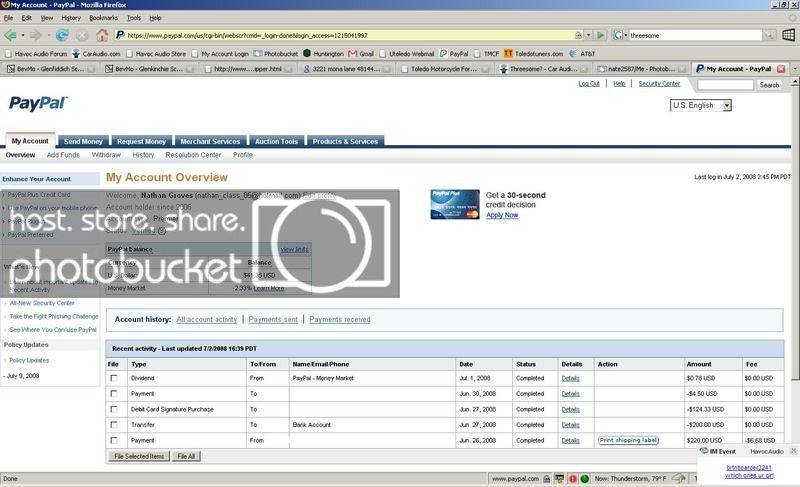Click the PayPal site icon in address bar

click(120, 35)
